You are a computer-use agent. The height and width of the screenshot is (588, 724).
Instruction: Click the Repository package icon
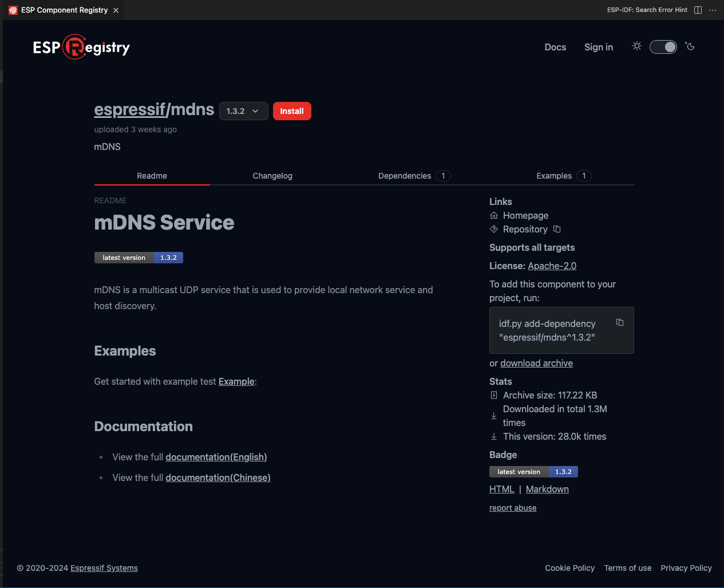coord(494,229)
